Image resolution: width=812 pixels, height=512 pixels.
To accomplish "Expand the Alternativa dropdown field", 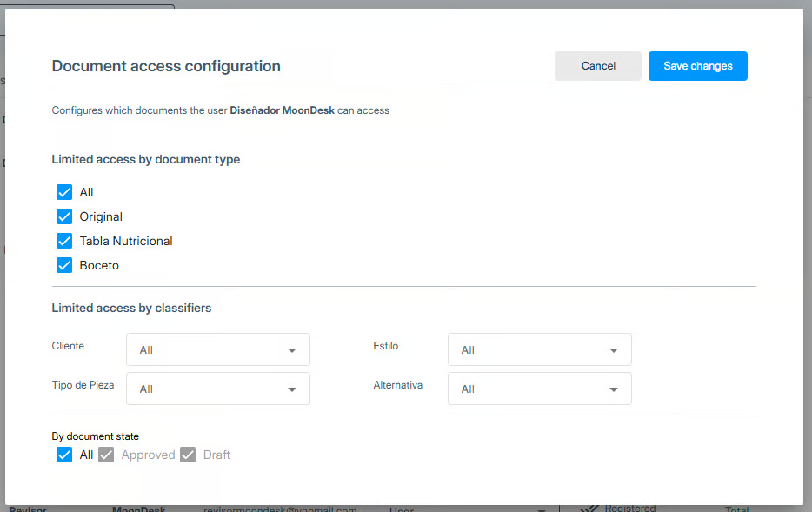I will click(539, 389).
